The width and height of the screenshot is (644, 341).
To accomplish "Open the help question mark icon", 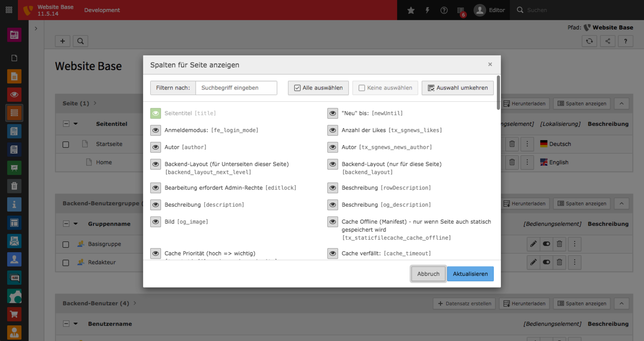I will (x=444, y=10).
